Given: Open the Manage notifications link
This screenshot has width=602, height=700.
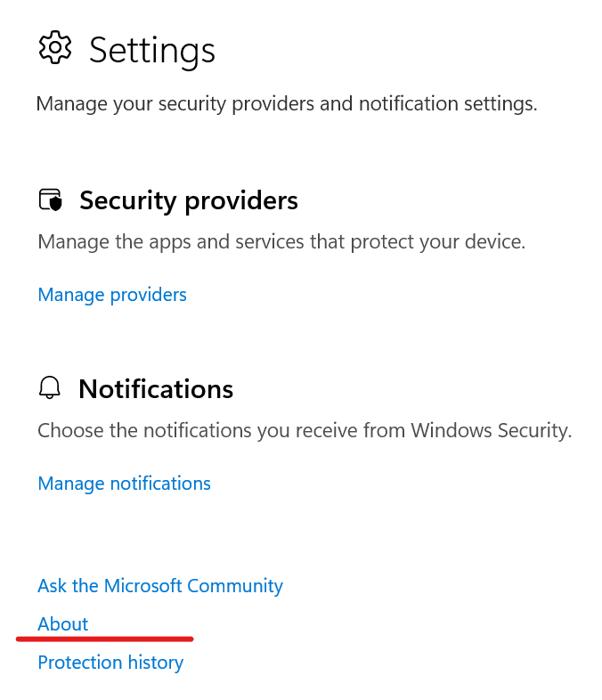Looking at the screenshot, I should (124, 484).
